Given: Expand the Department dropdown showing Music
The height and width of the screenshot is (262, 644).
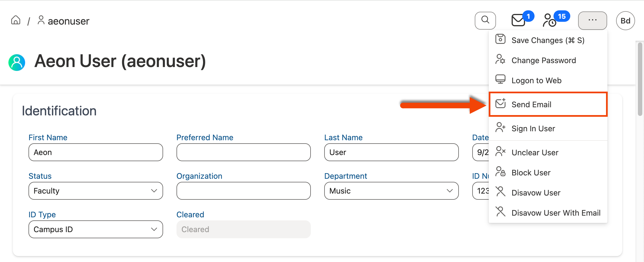Looking at the screenshot, I should click(391, 191).
